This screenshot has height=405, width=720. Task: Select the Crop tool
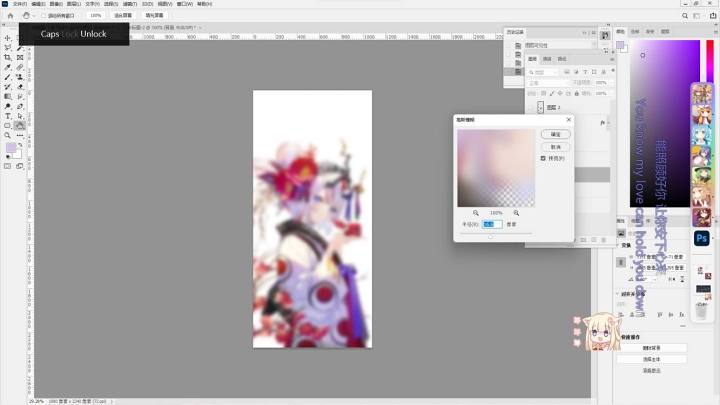click(8, 57)
